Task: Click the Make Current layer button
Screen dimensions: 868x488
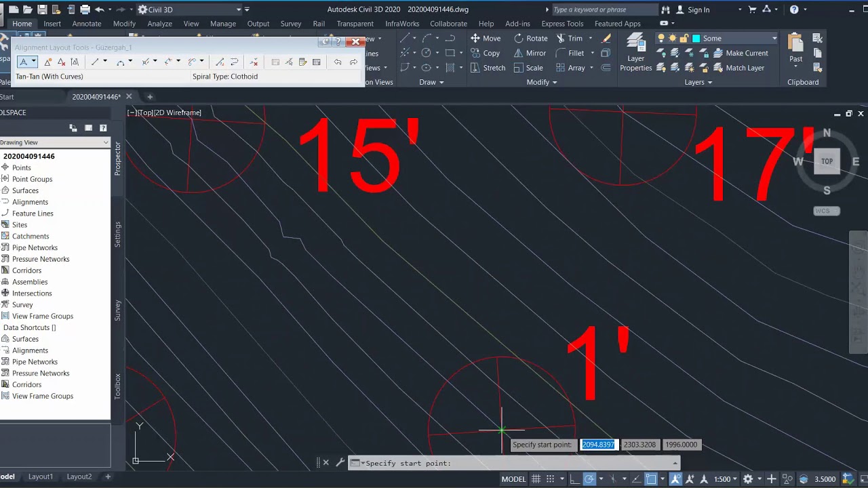Action: pyautogui.click(x=741, y=53)
